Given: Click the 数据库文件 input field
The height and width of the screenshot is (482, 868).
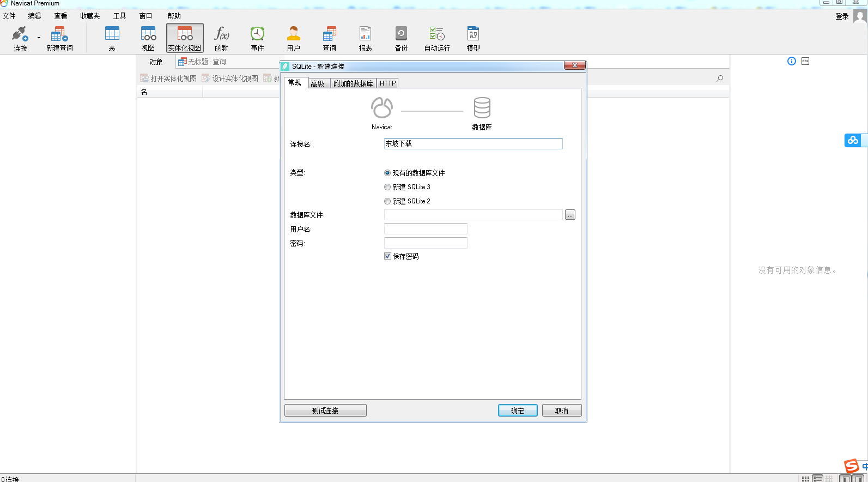Looking at the screenshot, I should pyautogui.click(x=473, y=215).
